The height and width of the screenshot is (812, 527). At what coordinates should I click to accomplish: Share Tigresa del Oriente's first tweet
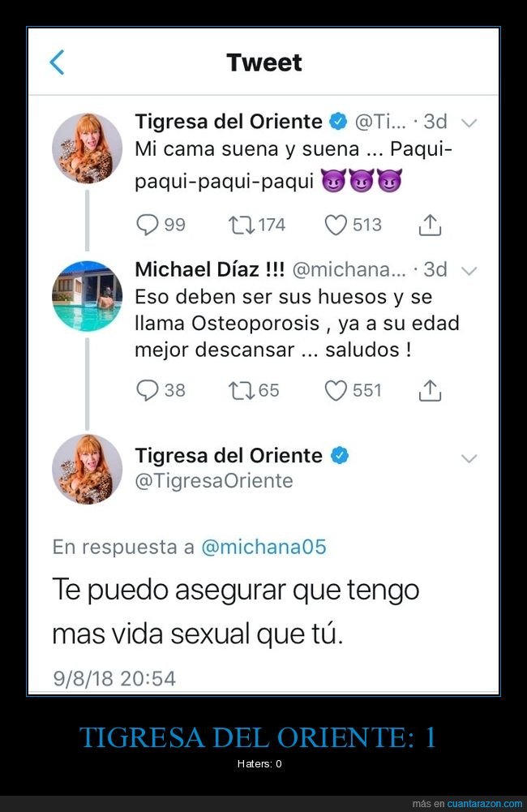(x=430, y=226)
